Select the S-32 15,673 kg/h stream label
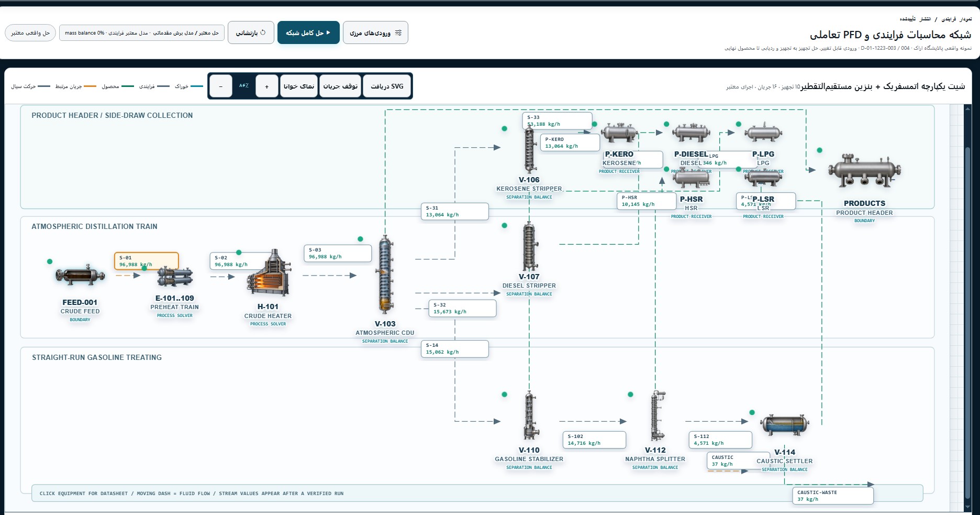This screenshot has width=980, height=515. (462, 308)
